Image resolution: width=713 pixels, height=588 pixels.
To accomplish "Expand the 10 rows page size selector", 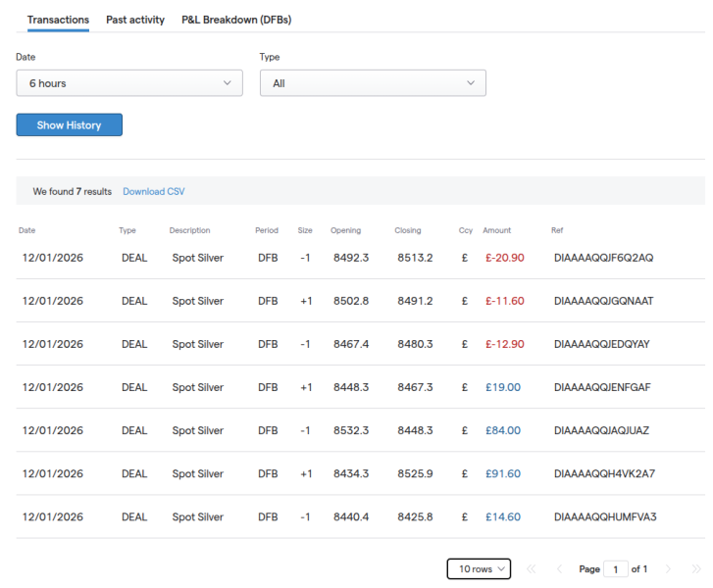I will 479,569.
